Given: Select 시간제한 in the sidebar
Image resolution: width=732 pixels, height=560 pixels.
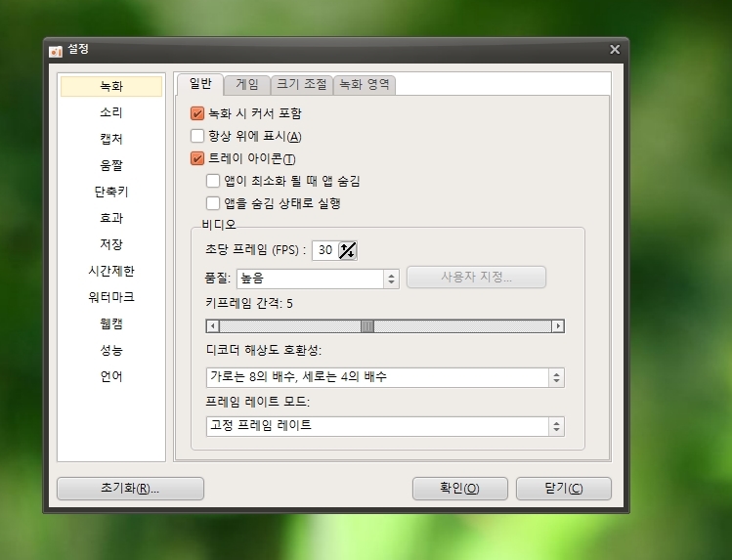Looking at the screenshot, I should point(111,271).
